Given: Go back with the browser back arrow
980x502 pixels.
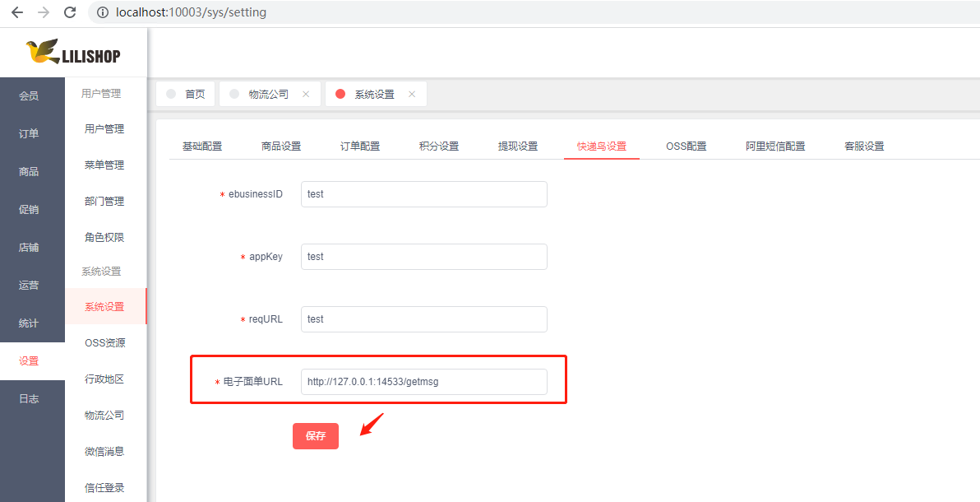Looking at the screenshot, I should (17, 12).
